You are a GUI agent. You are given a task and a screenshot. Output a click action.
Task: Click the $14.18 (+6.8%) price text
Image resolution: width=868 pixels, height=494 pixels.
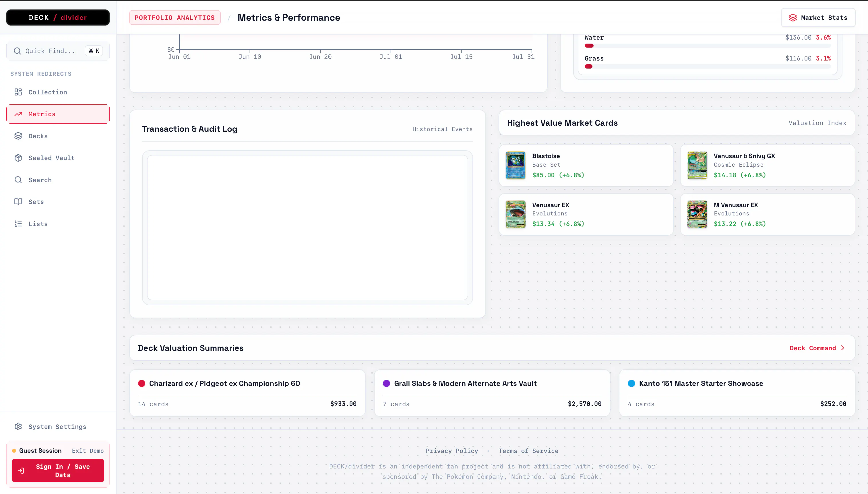[740, 175]
